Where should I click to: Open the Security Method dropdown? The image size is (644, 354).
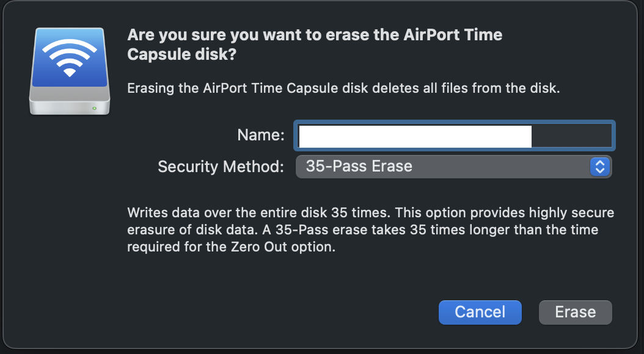453,166
